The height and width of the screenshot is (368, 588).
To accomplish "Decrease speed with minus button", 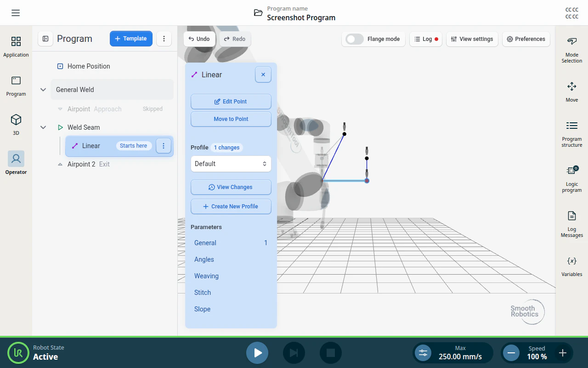I will (x=511, y=353).
